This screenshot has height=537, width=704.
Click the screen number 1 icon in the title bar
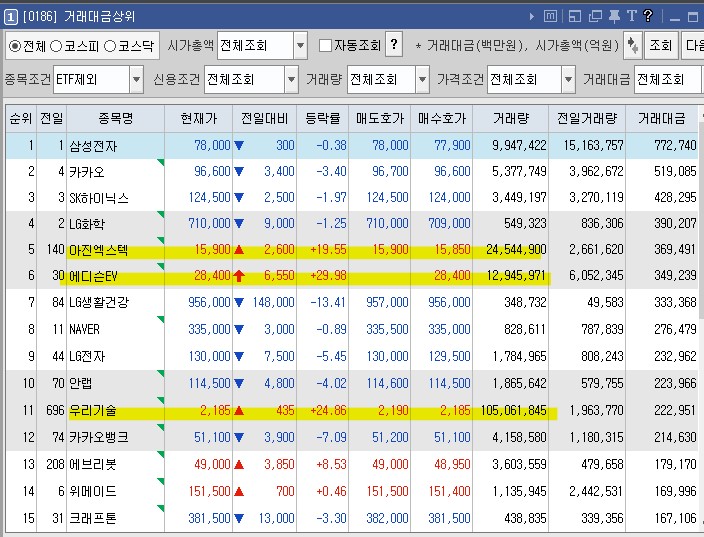coord(10,18)
